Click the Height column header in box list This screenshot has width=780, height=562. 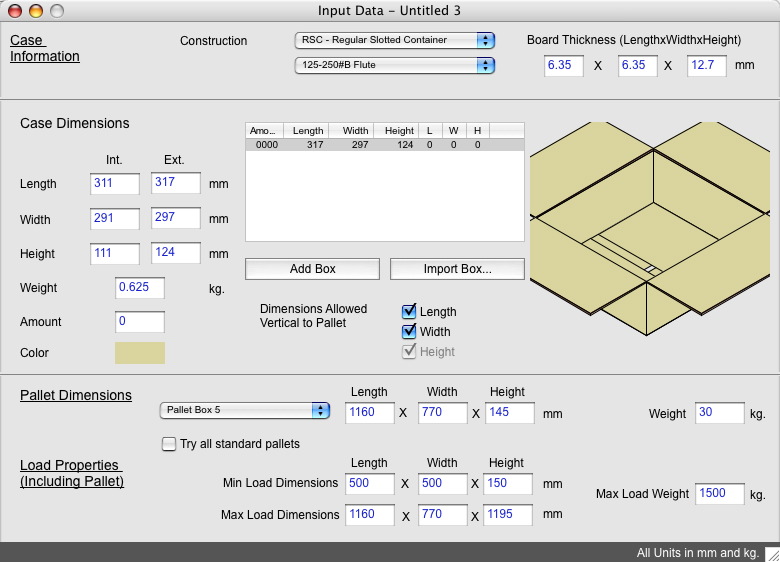pyautogui.click(x=396, y=131)
